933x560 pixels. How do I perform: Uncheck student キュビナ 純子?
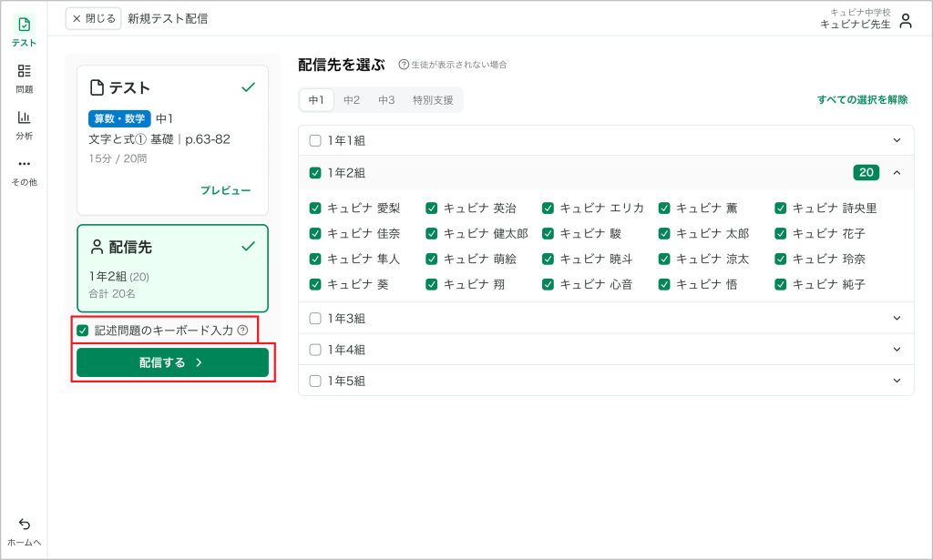781,285
